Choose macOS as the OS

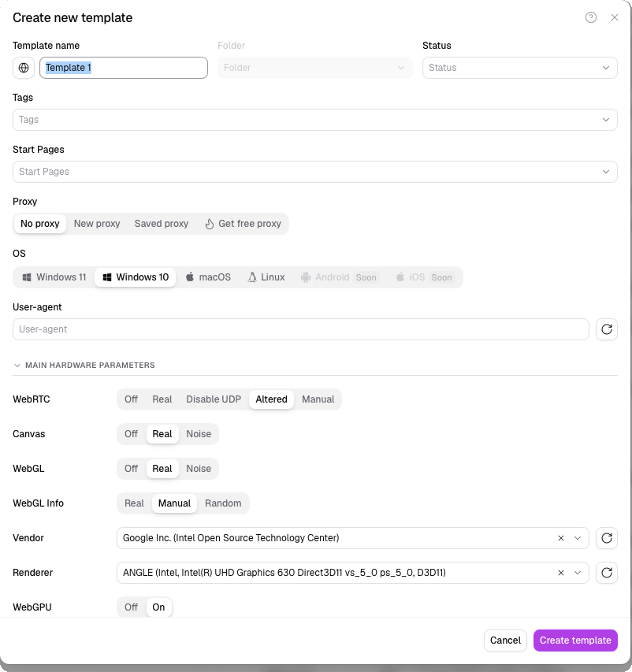coord(208,277)
